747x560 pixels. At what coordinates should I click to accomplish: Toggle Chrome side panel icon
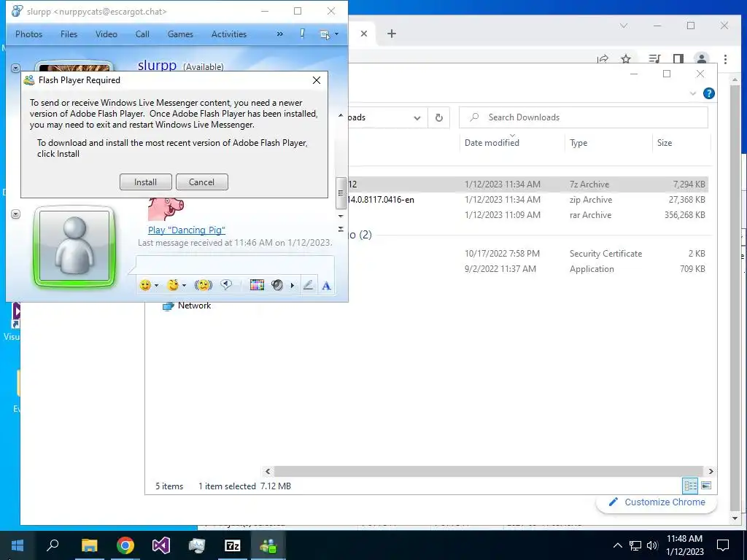[678, 59]
